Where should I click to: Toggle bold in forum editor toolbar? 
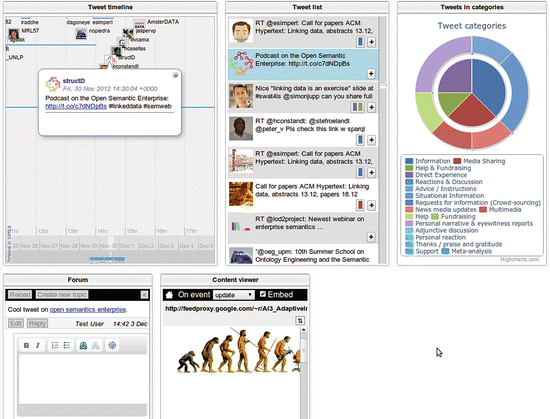click(26, 345)
